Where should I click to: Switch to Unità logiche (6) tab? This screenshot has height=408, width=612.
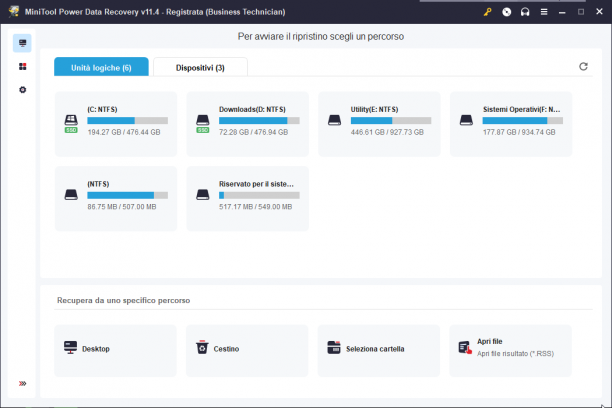pos(101,67)
